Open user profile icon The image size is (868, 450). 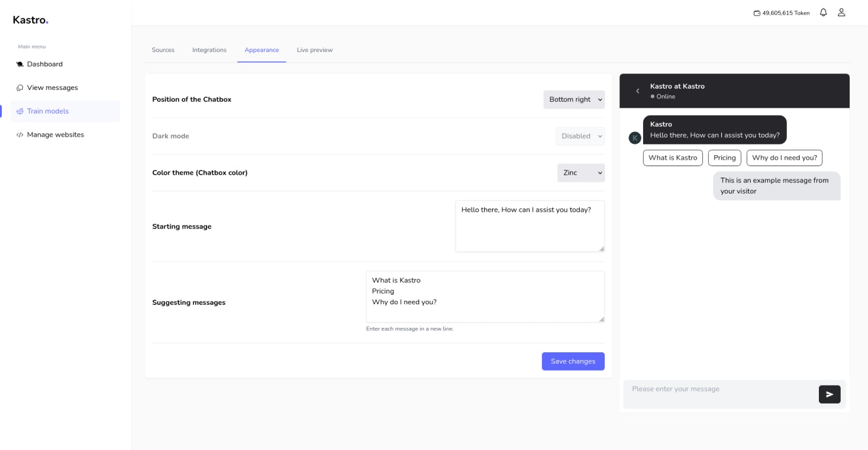point(841,12)
